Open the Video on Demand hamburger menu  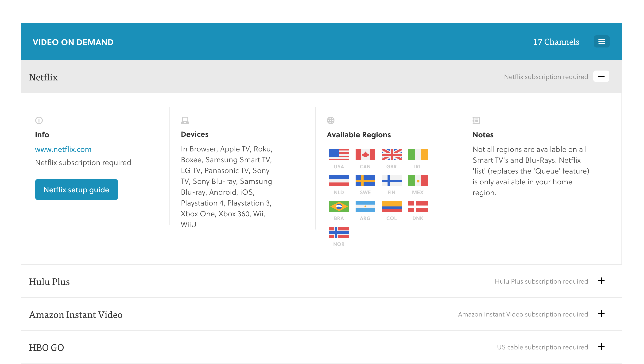click(x=601, y=42)
